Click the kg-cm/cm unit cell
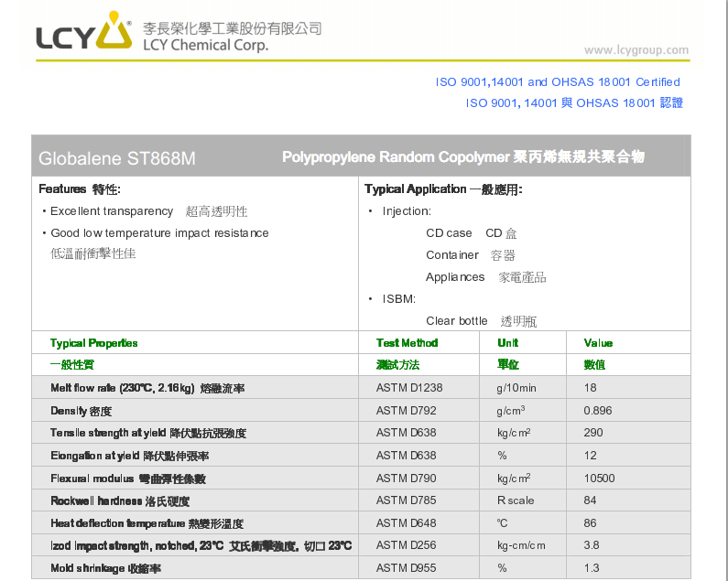The width and height of the screenshot is (728, 581). (x=521, y=545)
